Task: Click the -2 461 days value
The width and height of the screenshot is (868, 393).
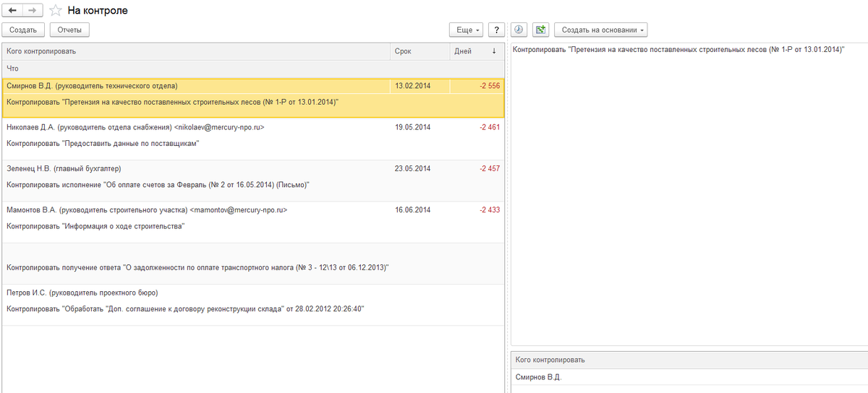Action: click(x=489, y=127)
